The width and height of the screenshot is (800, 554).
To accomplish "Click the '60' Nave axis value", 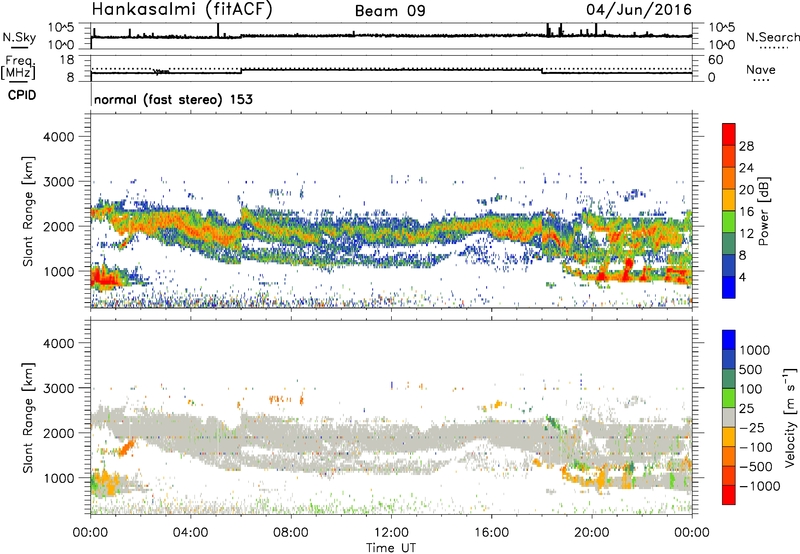I will (x=715, y=60).
